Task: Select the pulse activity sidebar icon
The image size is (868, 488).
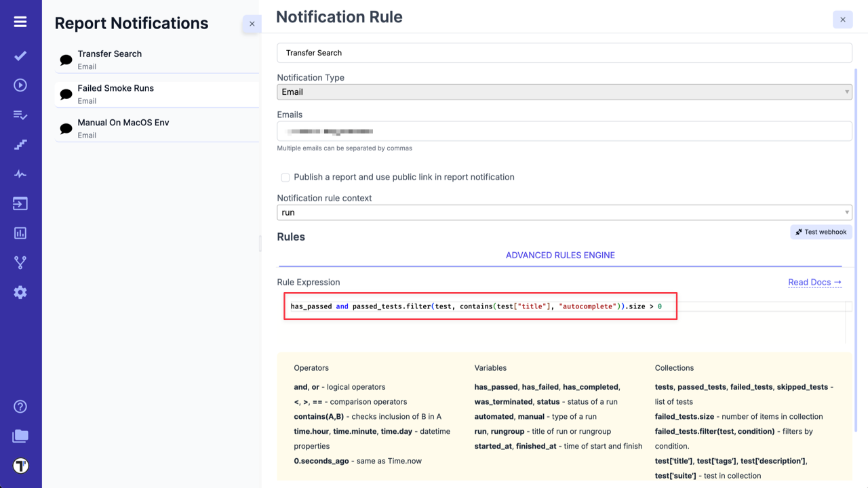Action: (x=20, y=174)
